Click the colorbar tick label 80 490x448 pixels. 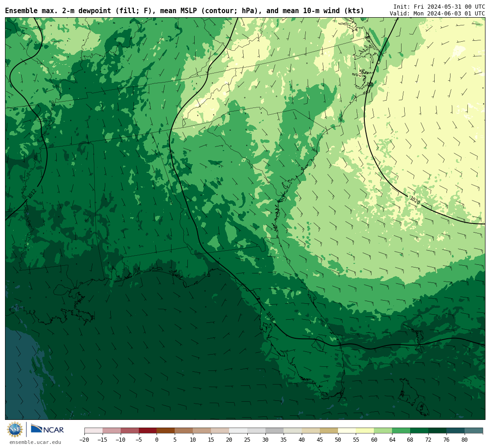465,440
